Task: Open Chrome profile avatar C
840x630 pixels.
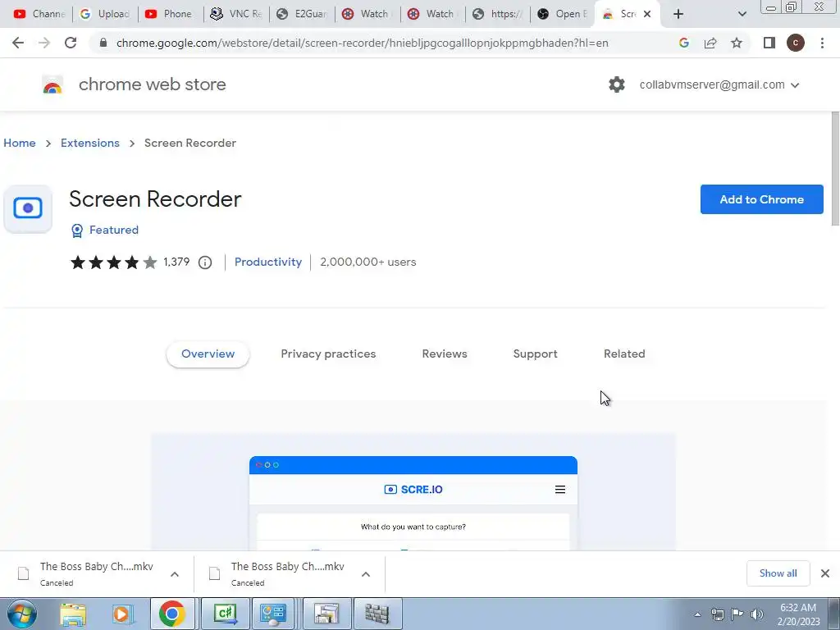Action: point(796,43)
